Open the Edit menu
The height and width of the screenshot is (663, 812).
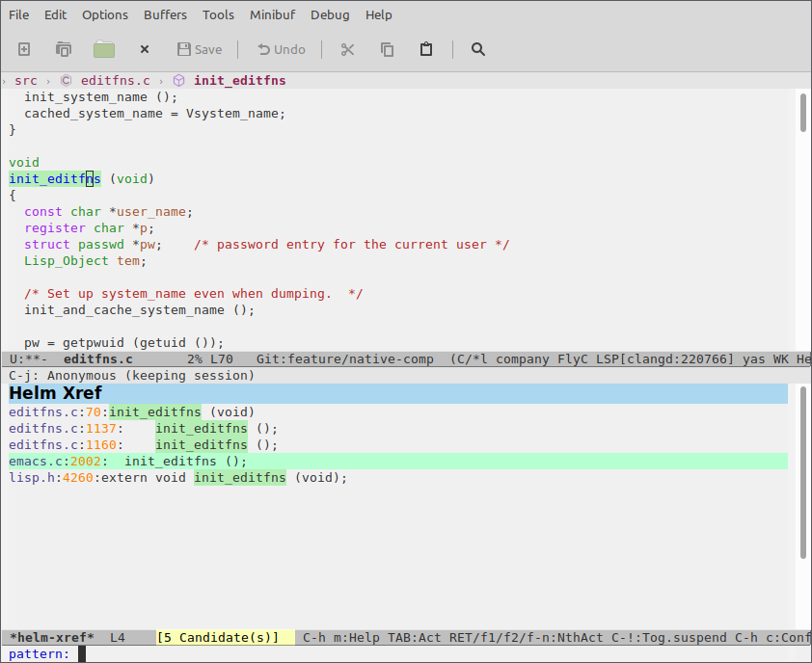point(55,15)
